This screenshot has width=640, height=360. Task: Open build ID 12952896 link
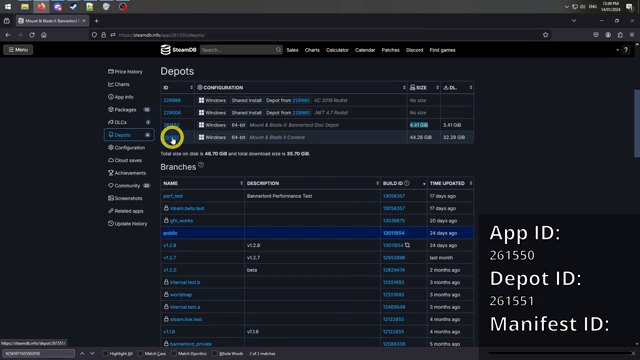[x=394, y=258]
